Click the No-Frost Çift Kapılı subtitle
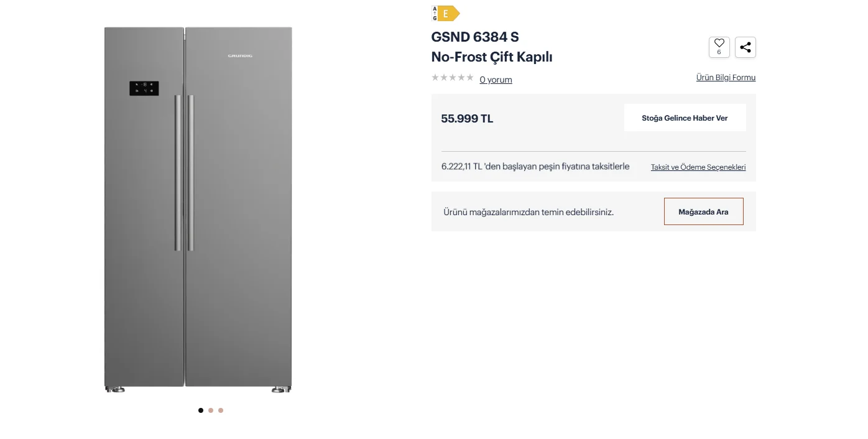Image resolution: width=868 pixels, height=439 pixels. pyautogui.click(x=492, y=57)
